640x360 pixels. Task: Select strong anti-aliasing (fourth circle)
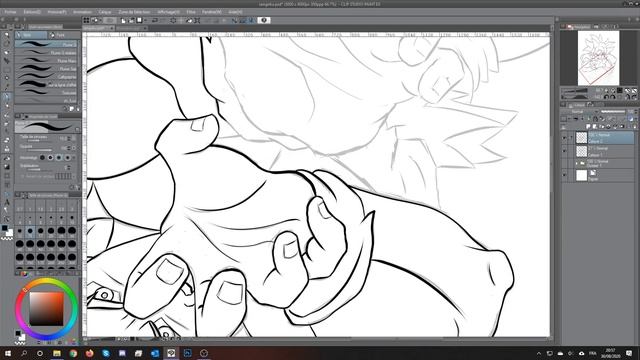click(x=67, y=158)
